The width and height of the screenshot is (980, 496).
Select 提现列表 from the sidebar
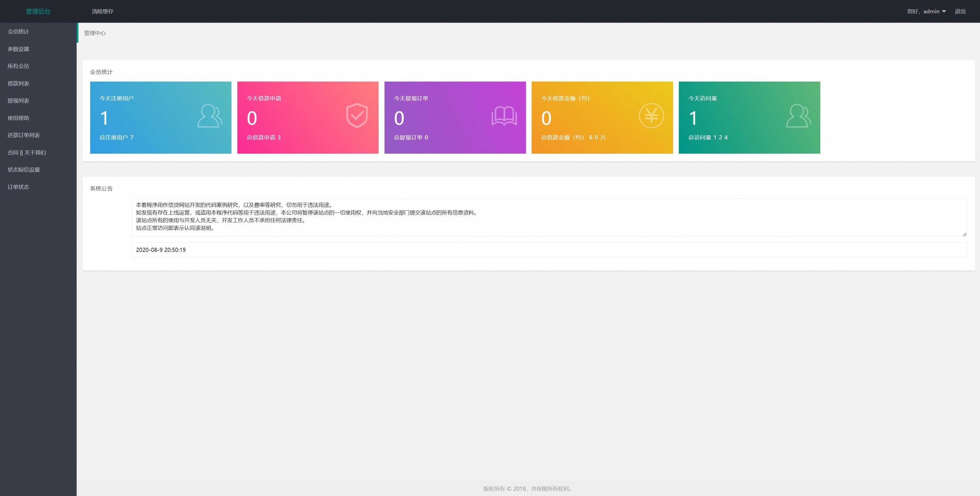coord(18,101)
